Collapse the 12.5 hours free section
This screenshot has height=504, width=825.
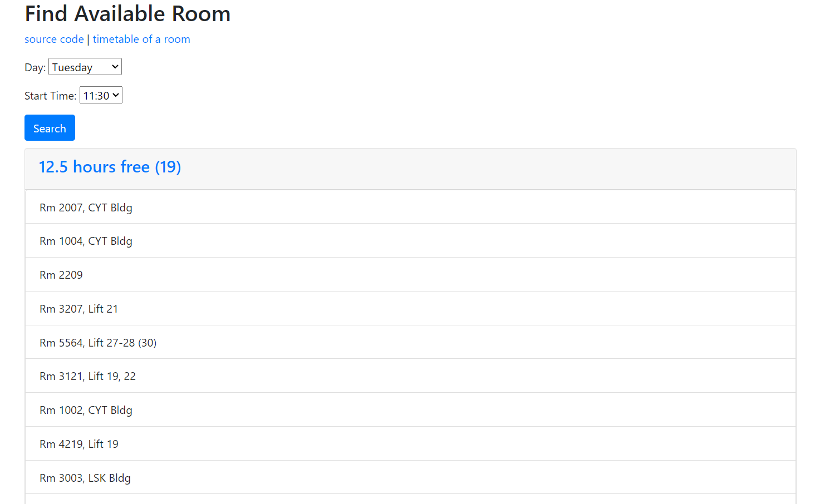(110, 167)
